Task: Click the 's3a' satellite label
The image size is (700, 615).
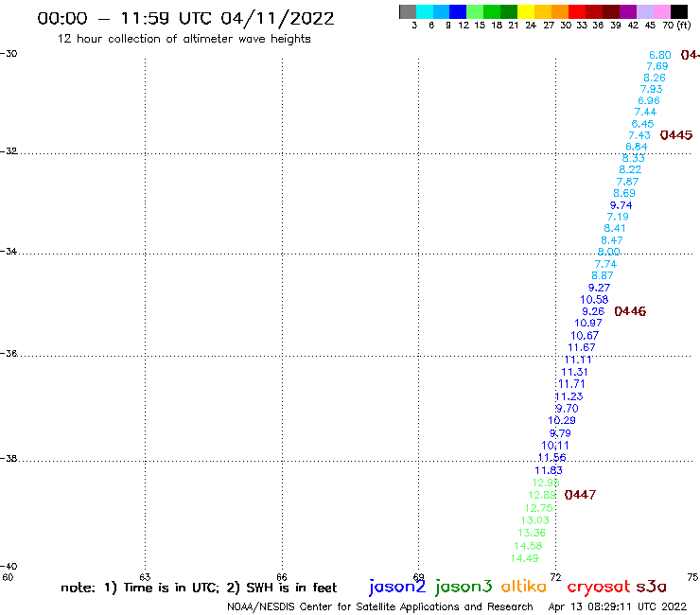Action: (x=652, y=587)
